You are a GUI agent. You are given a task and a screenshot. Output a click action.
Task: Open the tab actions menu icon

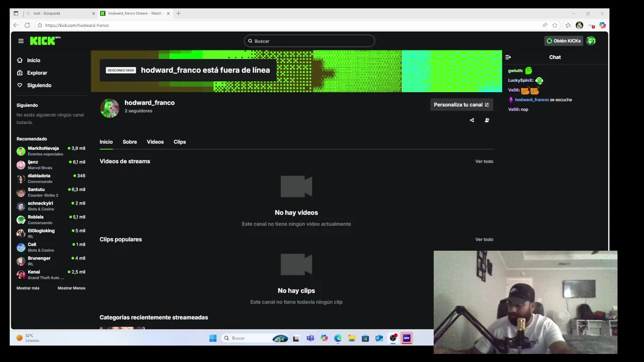point(16,14)
